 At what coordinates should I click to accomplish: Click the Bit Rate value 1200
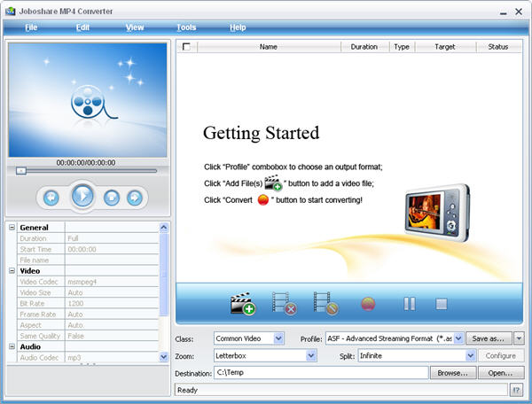click(x=75, y=303)
